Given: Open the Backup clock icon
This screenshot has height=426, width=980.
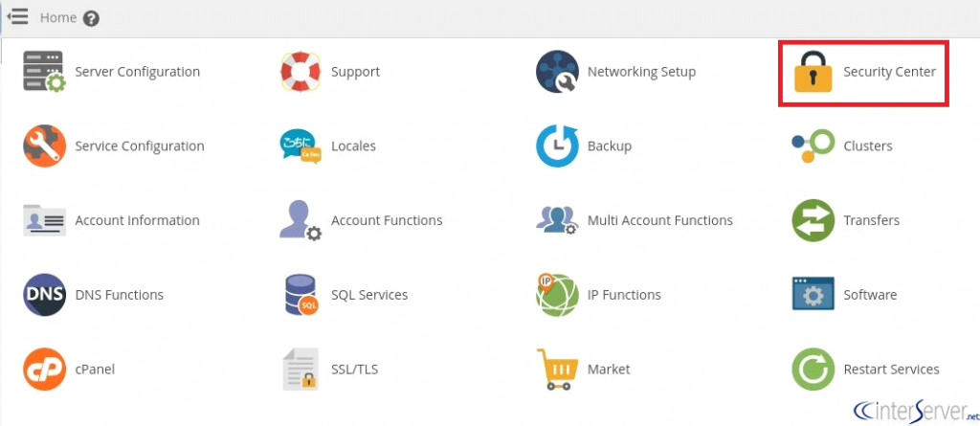Looking at the screenshot, I should [557, 146].
